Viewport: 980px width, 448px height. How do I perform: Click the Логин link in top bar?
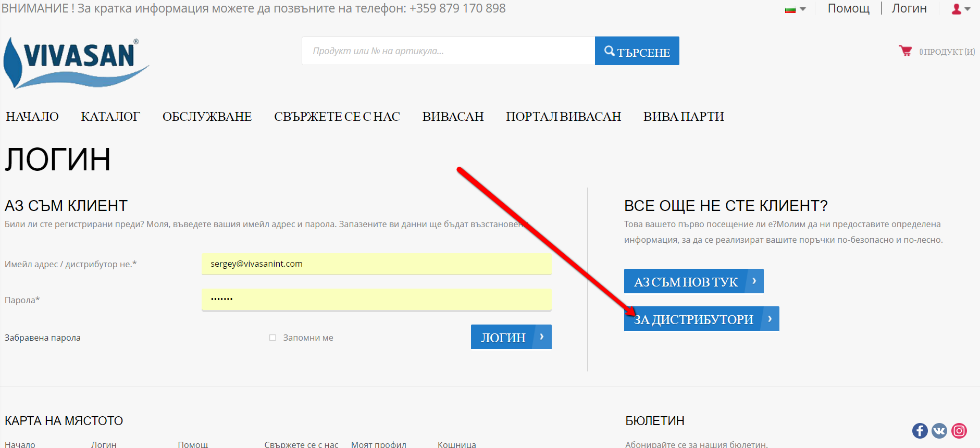909,8
